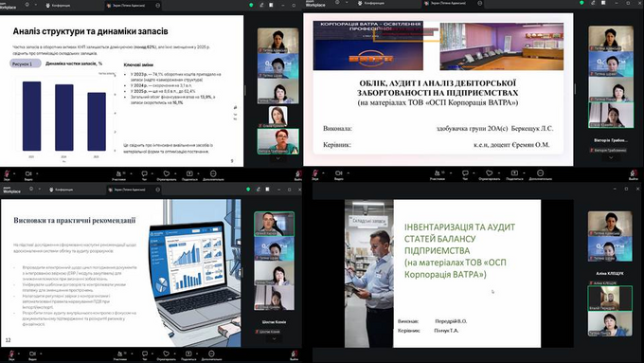Open More options under the conclusions slide
This screenshot has width=644, height=363.
(x=211, y=355)
